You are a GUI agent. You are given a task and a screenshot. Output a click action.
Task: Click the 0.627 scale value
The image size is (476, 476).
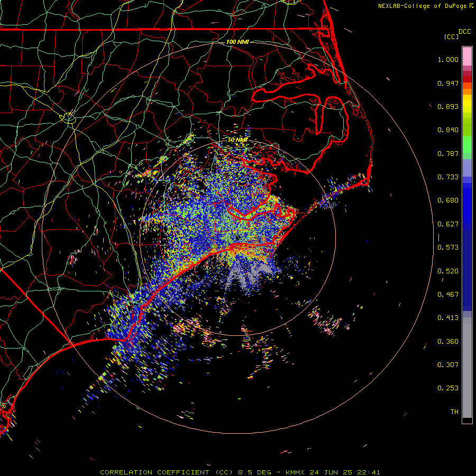pyautogui.click(x=448, y=224)
